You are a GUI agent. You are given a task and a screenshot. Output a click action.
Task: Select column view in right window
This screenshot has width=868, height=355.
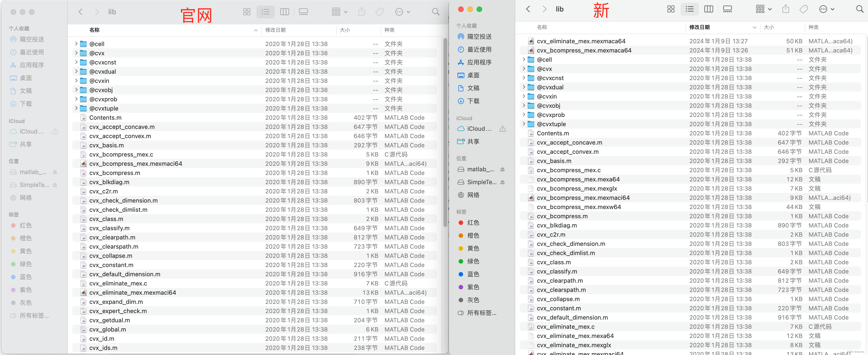(708, 9)
